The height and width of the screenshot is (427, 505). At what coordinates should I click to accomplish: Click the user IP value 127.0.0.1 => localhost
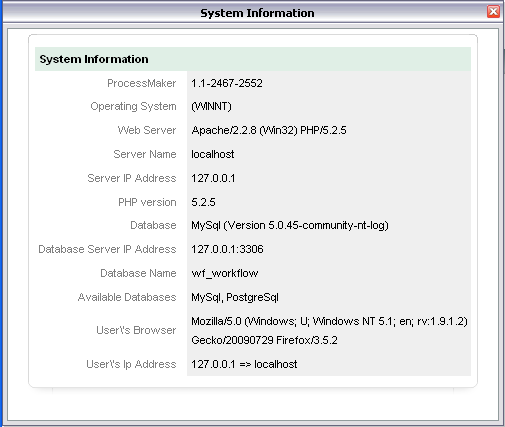[244, 364]
